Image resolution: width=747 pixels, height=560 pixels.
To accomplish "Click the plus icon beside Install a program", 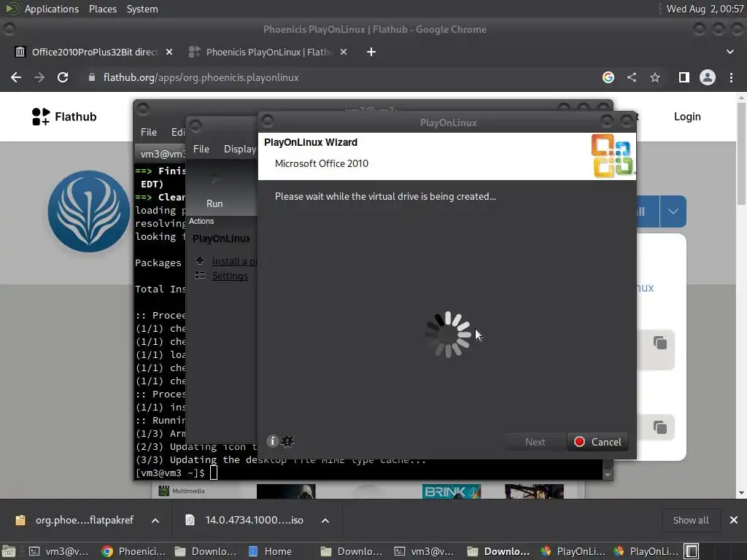I will pos(200,260).
